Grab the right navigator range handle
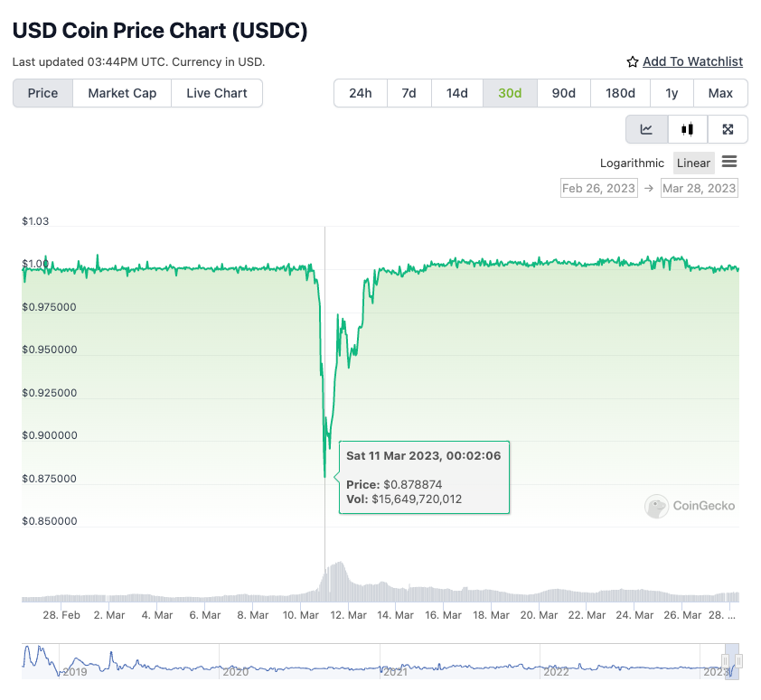761x700 pixels. click(738, 660)
